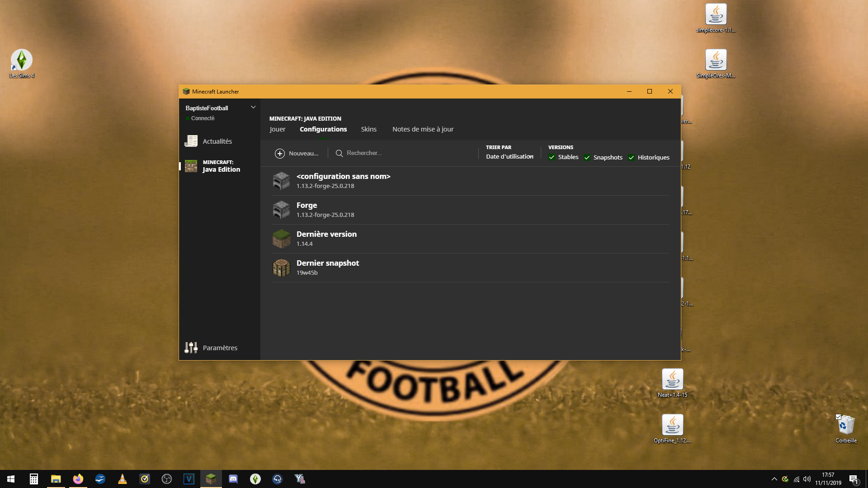Switch to the Skins tab

point(368,129)
